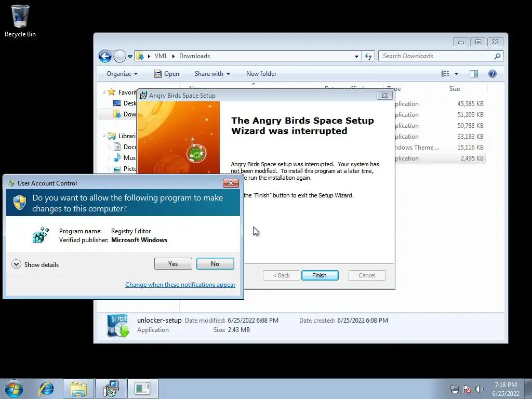Open the Organize menu
Image resolution: width=532 pixels, height=399 pixels.
point(122,74)
